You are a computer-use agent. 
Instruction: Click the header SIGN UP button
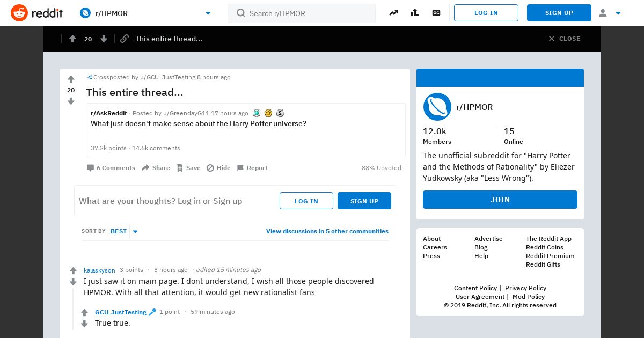(x=559, y=13)
